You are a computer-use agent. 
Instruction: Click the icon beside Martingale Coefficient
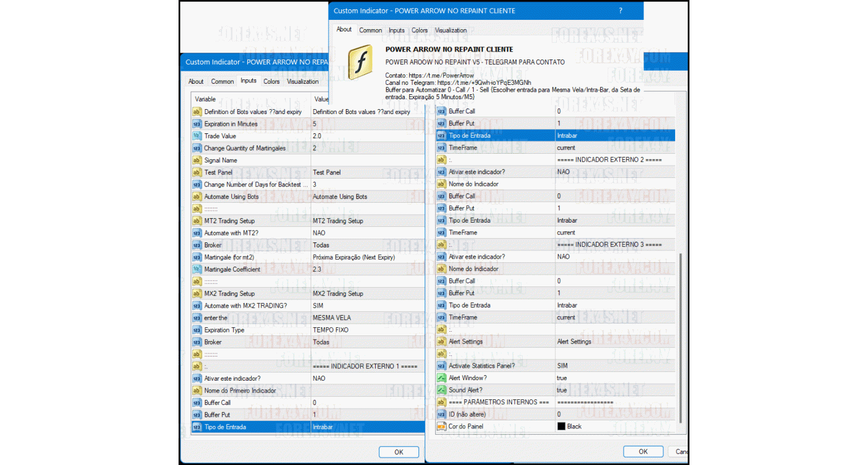tap(197, 269)
